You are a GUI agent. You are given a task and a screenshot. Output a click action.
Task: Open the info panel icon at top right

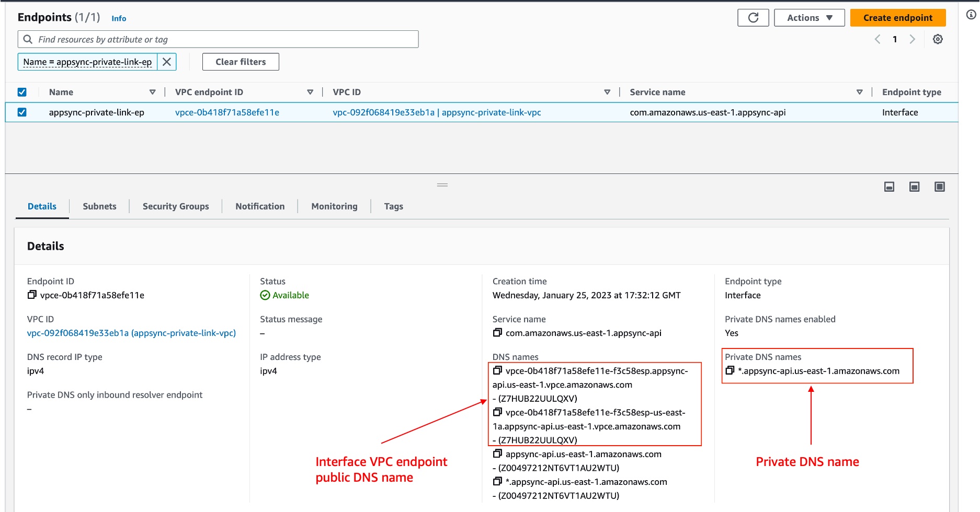click(x=971, y=15)
